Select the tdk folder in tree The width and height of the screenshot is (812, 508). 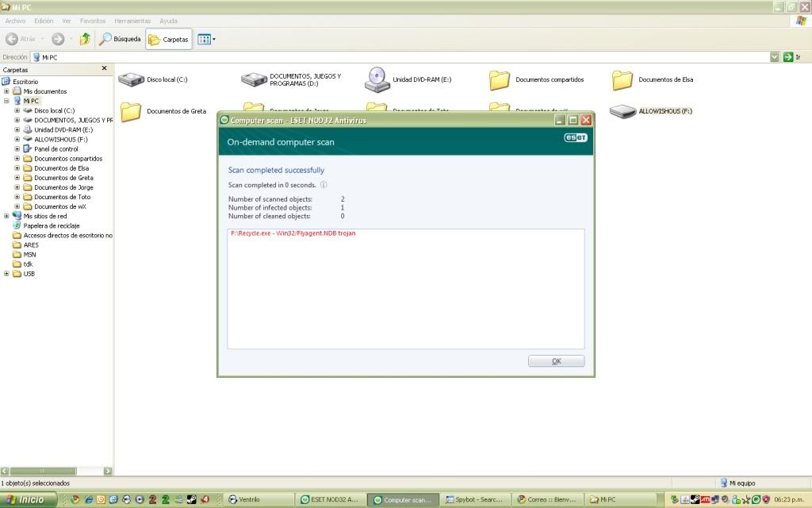tap(28, 264)
